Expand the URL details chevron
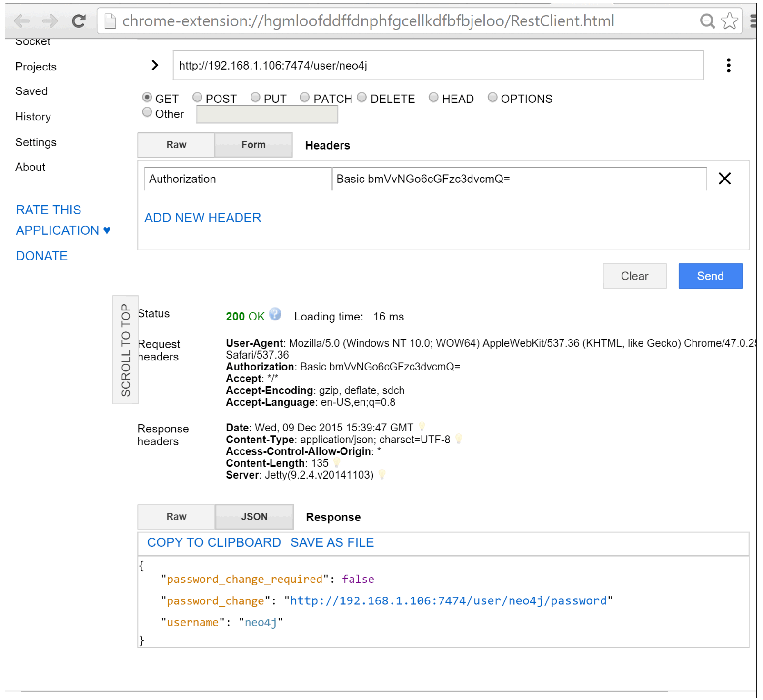Screen dimensions: 763x700 point(154,65)
